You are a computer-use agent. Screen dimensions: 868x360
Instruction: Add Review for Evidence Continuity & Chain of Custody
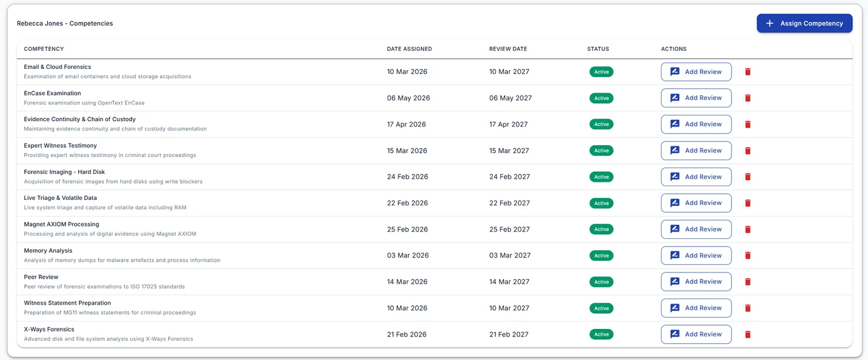point(696,124)
